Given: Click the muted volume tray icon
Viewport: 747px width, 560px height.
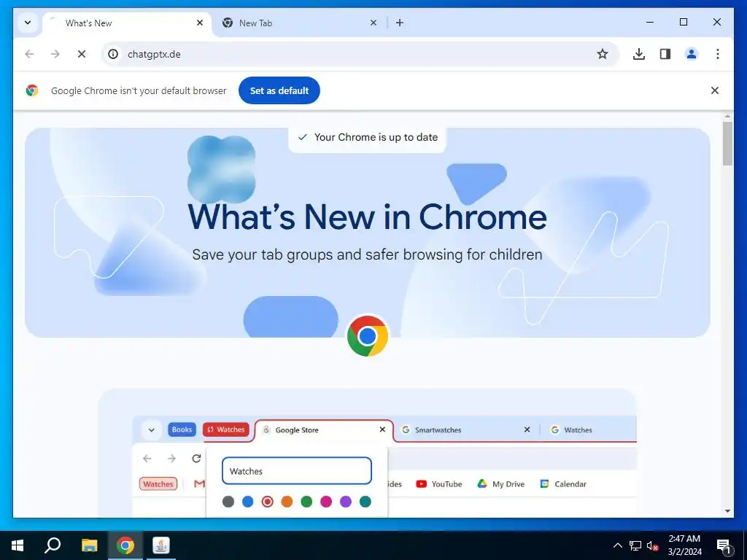Looking at the screenshot, I should [x=652, y=545].
